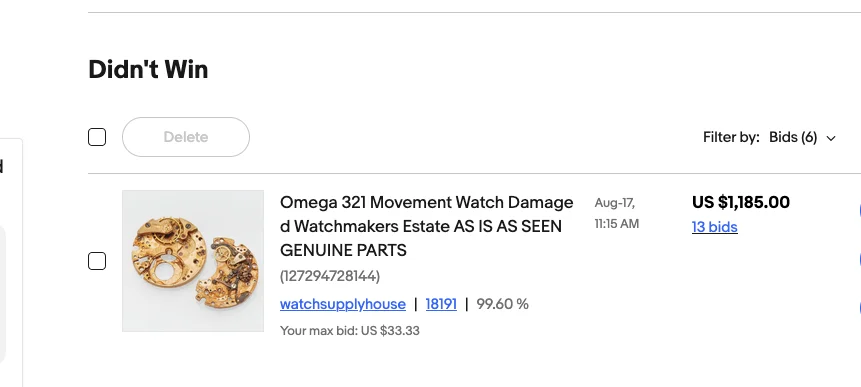View the 13 bids history link
Screen dimensions: 861x387
tap(714, 227)
